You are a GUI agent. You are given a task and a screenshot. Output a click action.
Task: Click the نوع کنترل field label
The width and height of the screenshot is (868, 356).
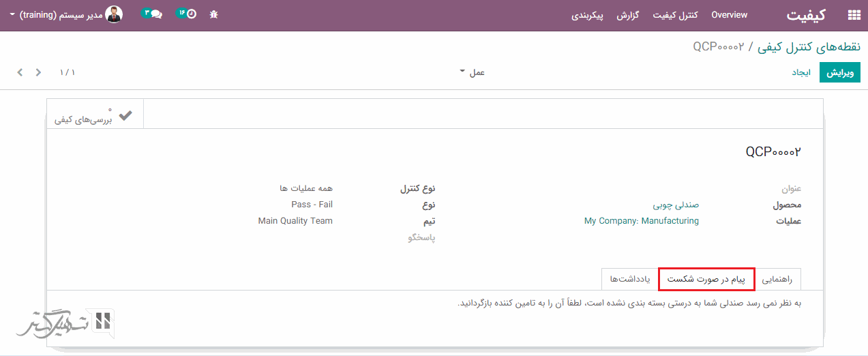[417, 189]
